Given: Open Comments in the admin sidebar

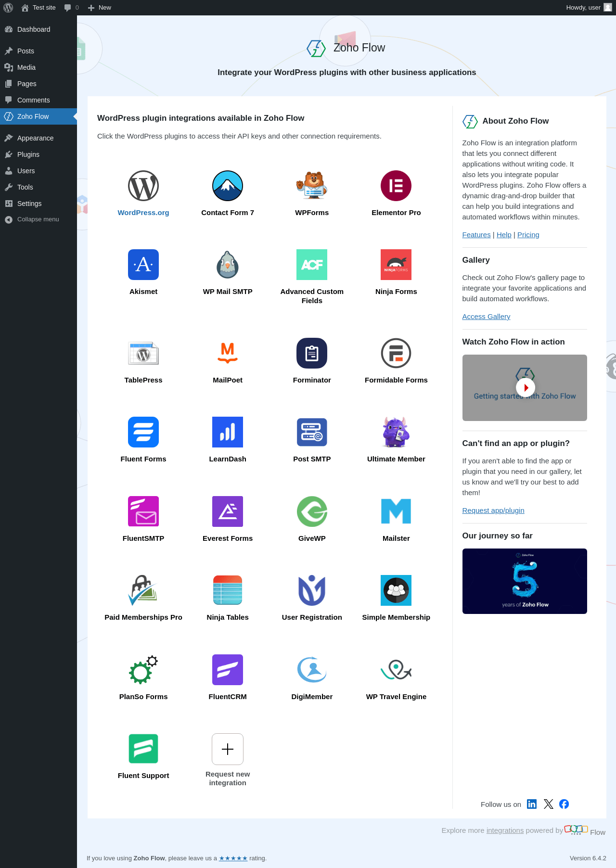Looking at the screenshot, I should [x=38, y=100].
